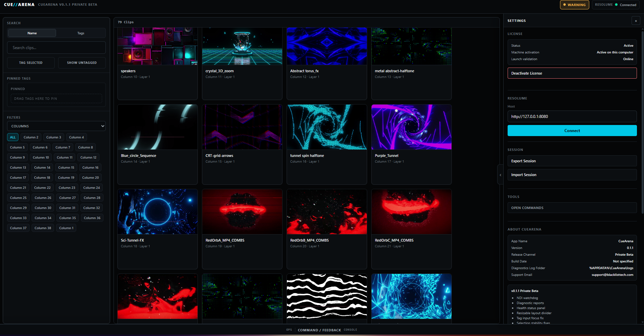This screenshot has height=336, width=644.
Task: Collapse the settings panel using the chevron handle
Action: point(500,175)
